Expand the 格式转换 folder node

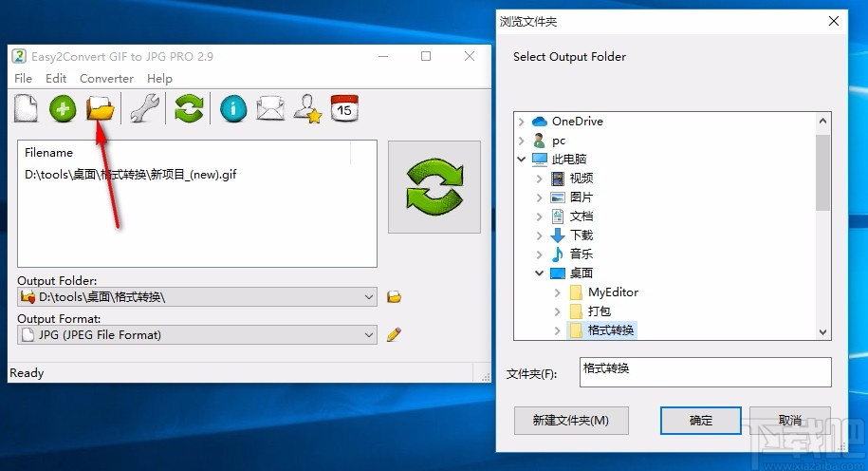tap(558, 330)
